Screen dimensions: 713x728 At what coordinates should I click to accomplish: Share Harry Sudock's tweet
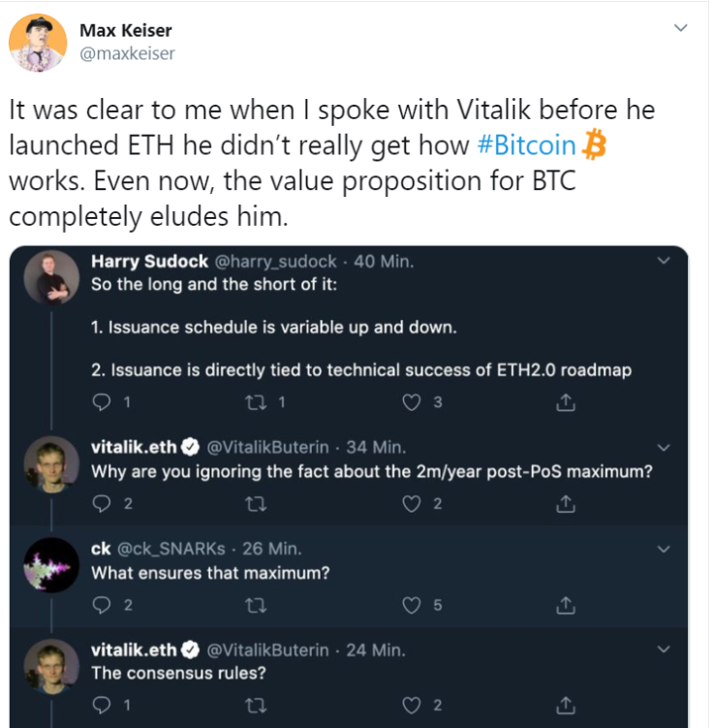pyautogui.click(x=566, y=402)
